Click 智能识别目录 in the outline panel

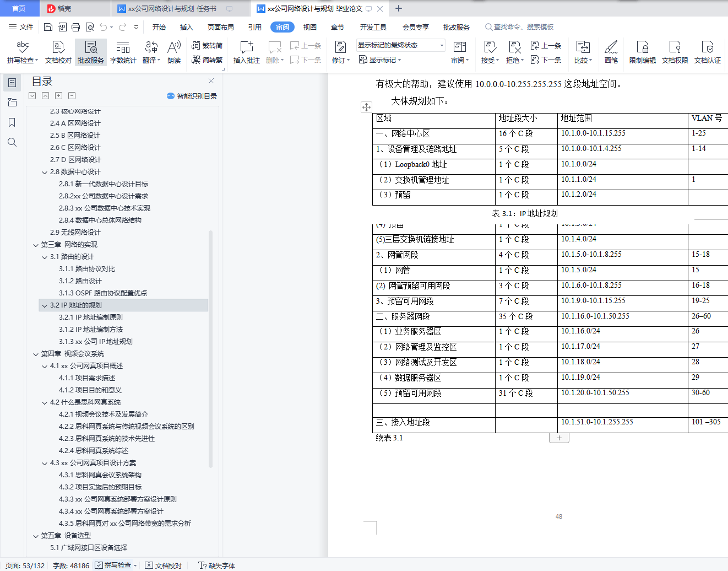click(x=192, y=96)
